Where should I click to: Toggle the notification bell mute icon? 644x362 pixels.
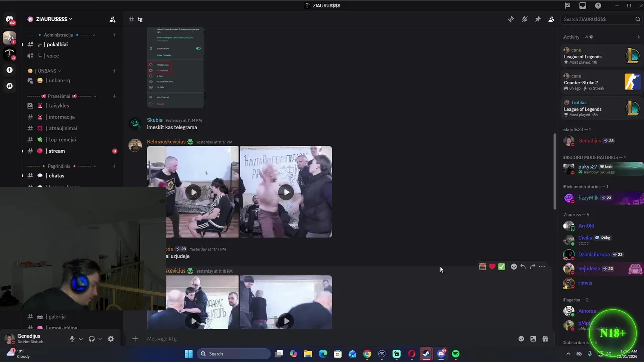tap(524, 19)
